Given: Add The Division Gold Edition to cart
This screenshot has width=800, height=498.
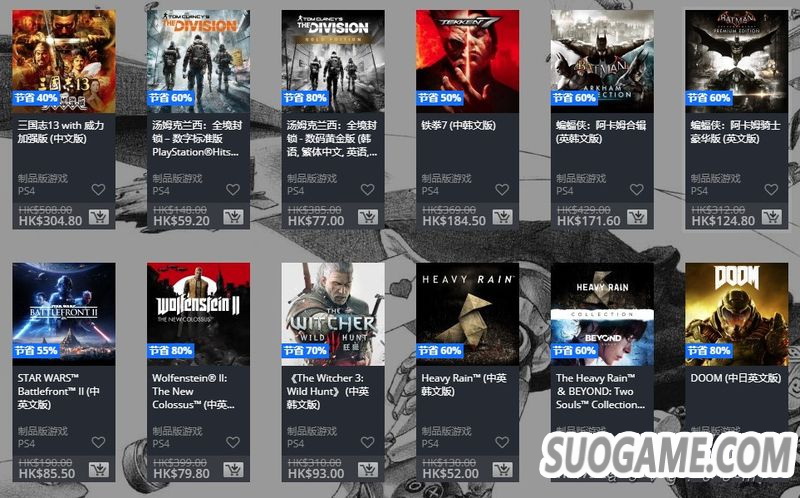Looking at the screenshot, I should [368, 217].
